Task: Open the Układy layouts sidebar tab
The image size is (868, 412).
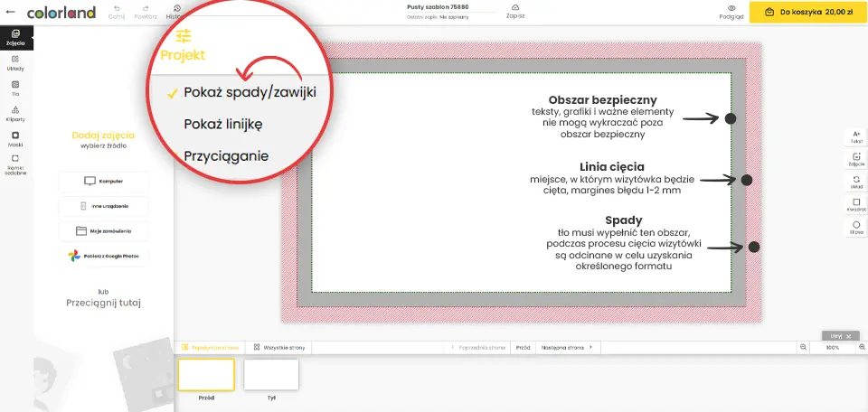Action: pyautogui.click(x=15, y=63)
